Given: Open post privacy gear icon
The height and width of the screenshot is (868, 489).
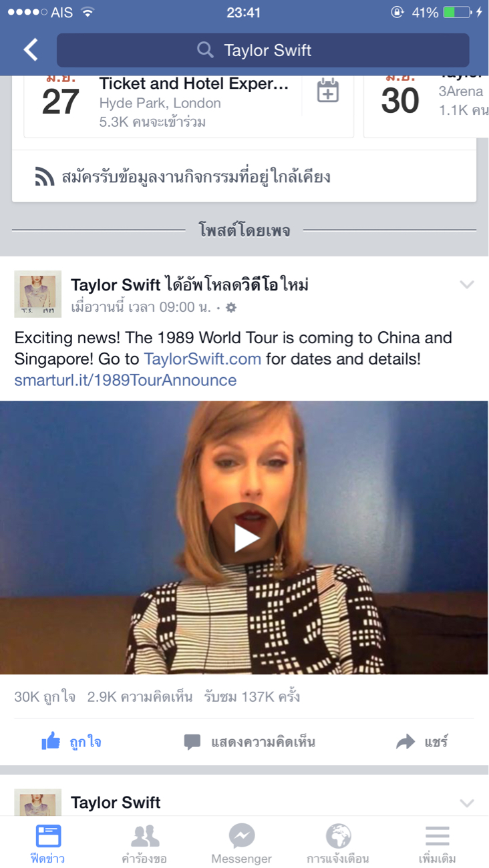Looking at the screenshot, I should [x=231, y=308].
